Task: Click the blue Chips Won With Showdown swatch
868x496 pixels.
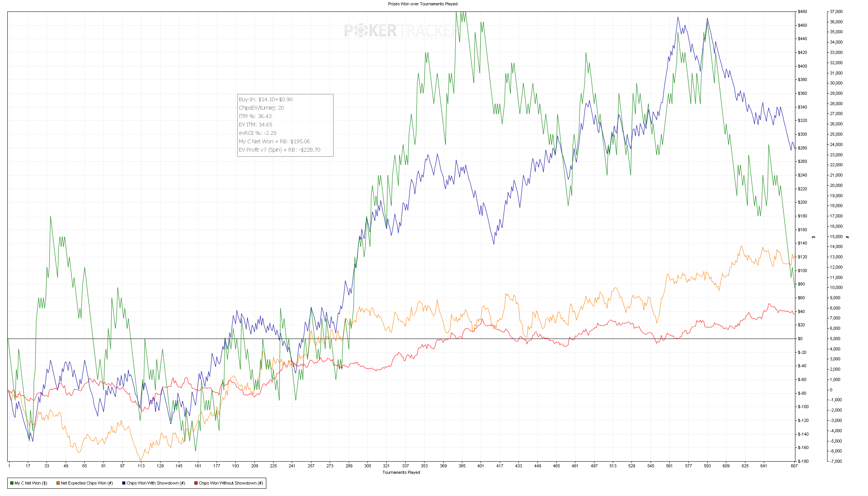Action: 124,483
